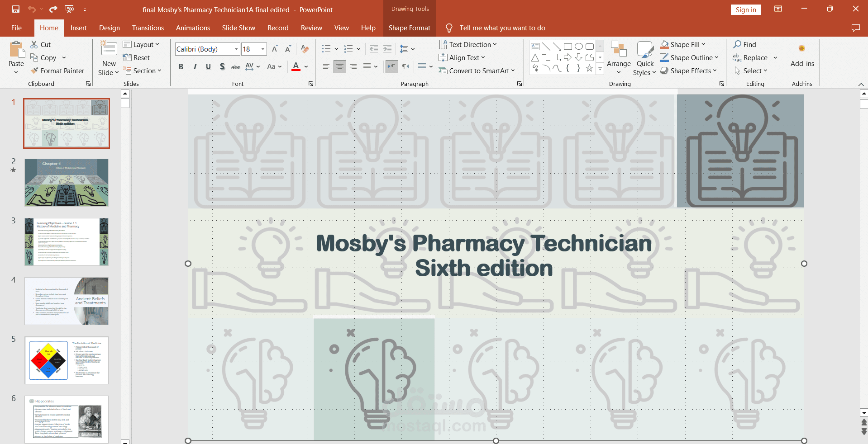Viewport: 868px width, 444px height.
Task: Cut the selected content
Action: point(41,44)
